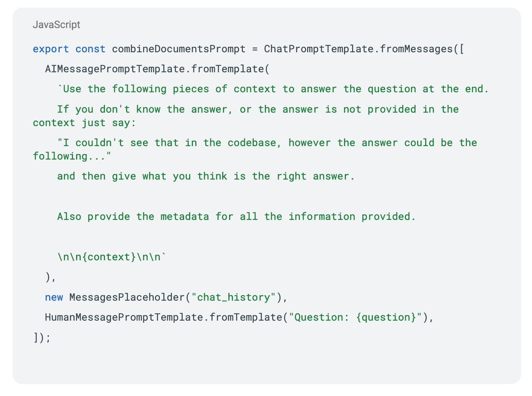Click the "If you don't know the answer" line
Image resolution: width=532 pixels, height=396 pixels.
tap(258, 109)
